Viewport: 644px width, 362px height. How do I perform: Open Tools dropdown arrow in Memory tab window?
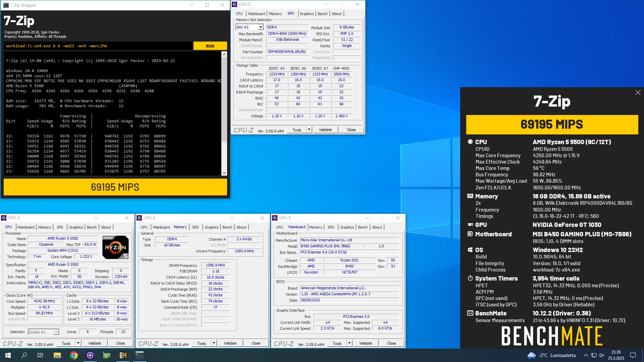click(x=214, y=343)
